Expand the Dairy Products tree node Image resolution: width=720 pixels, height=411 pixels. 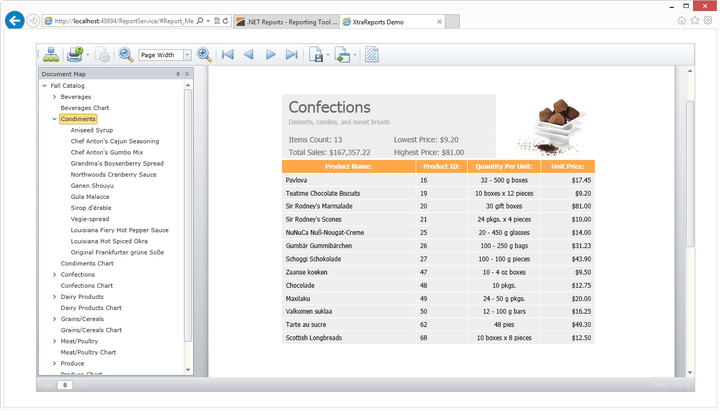tap(54, 297)
